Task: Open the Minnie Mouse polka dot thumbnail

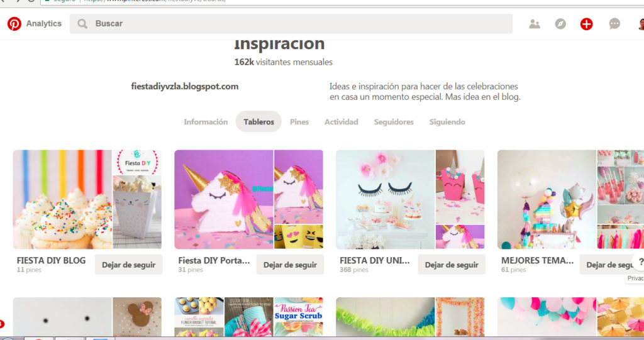Action: (x=137, y=317)
